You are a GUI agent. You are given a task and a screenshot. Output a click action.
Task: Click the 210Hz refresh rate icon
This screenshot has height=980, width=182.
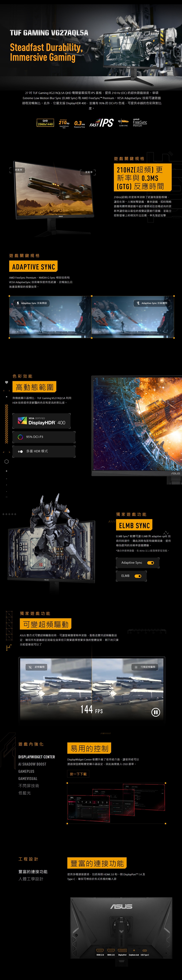point(64,123)
